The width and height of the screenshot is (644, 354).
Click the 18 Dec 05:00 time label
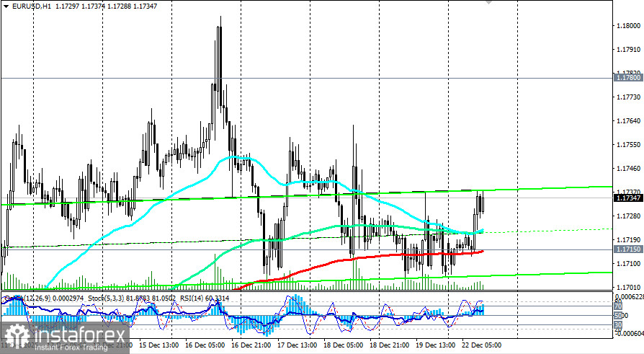(x=344, y=345)
